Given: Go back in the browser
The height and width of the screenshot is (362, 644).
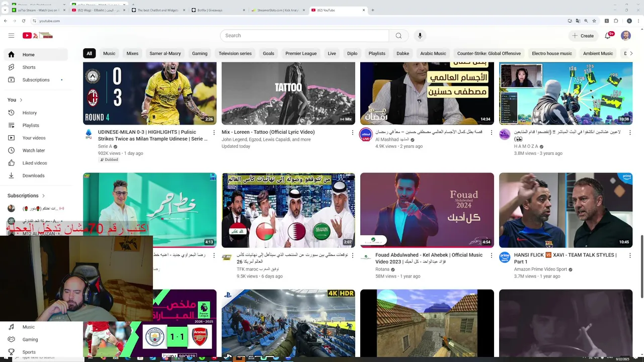Looking at the screenshot, I should pyautogui.click(x=6, y=21).
